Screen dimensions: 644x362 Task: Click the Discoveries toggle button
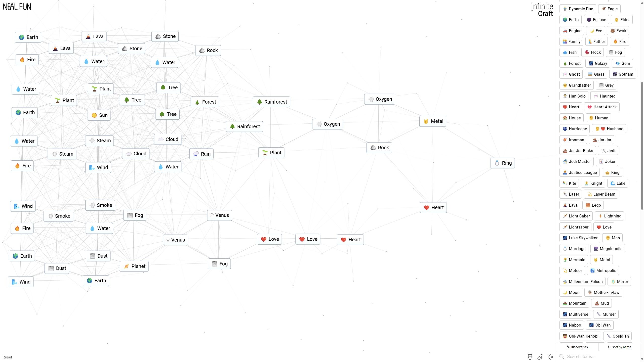tap(577, 347)
